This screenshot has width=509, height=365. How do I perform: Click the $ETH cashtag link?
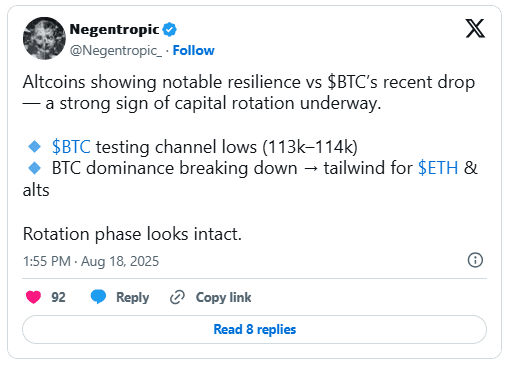click(438, 168)
